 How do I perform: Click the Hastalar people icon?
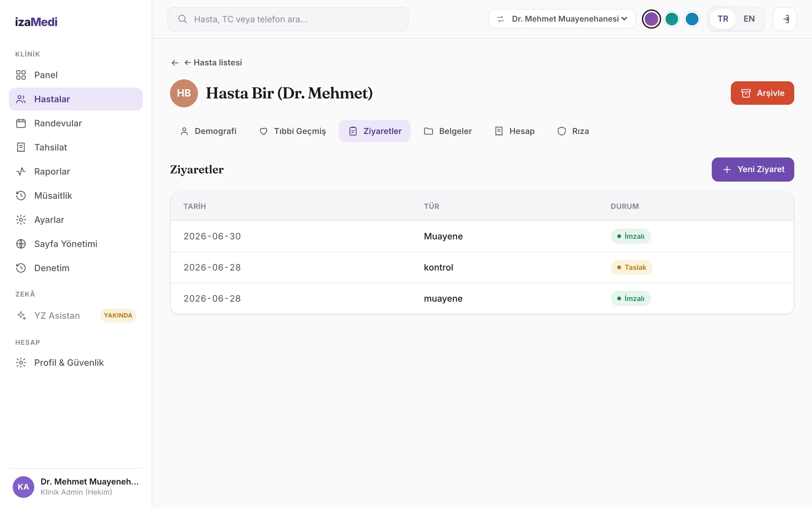(x=21, y=99)
